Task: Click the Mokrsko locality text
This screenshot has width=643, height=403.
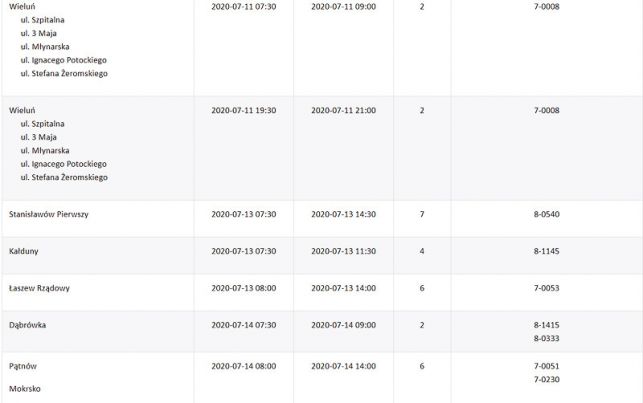Action: (x=25, y=389)
